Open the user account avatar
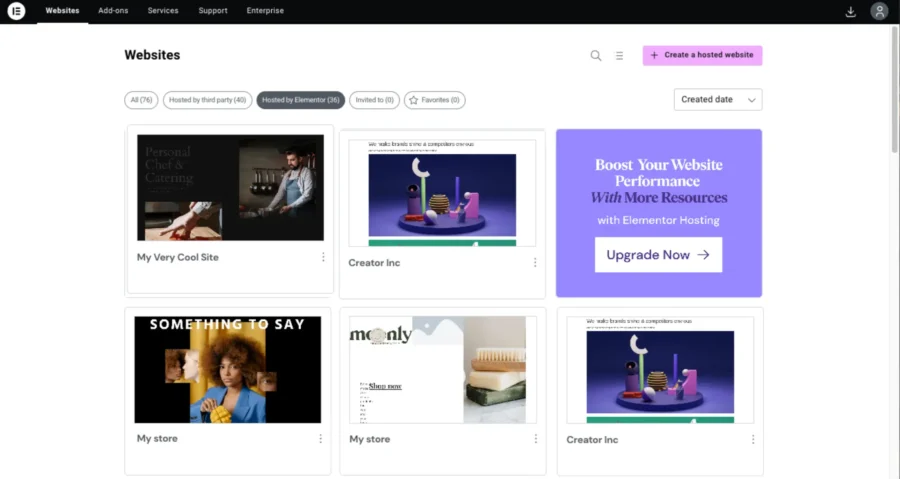900x479 pixels. (x=879, y=11)
